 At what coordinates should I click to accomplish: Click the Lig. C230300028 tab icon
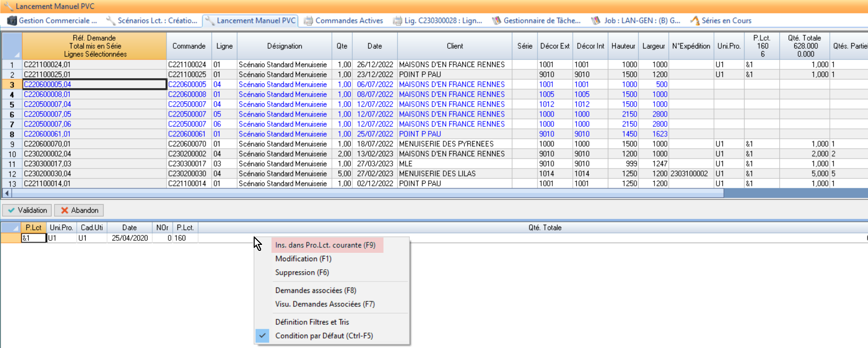(x=397, y=21)
